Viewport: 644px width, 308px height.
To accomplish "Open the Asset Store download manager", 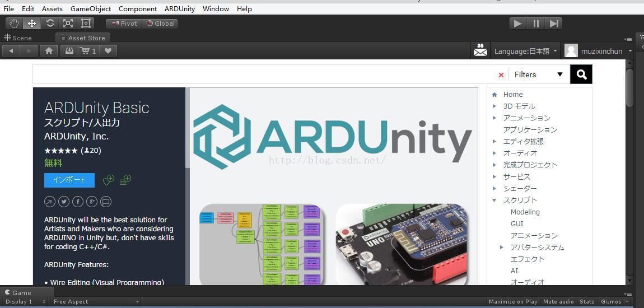I will (69, 51).
